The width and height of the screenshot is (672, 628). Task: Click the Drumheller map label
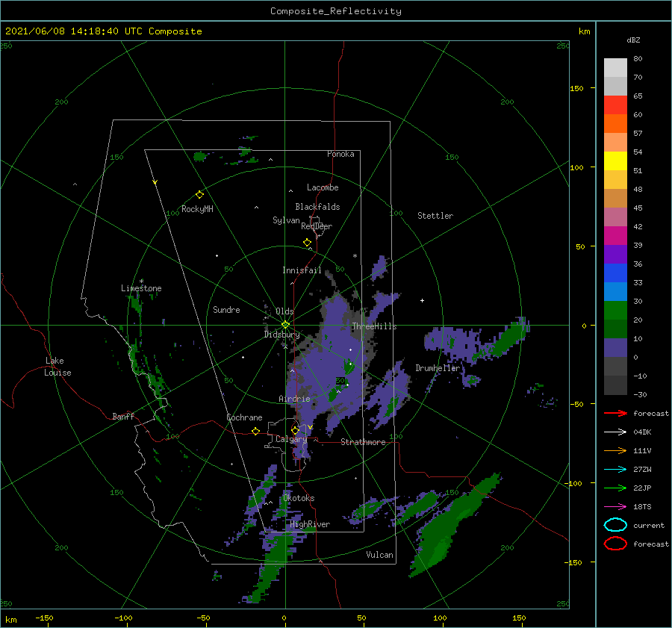438,368
